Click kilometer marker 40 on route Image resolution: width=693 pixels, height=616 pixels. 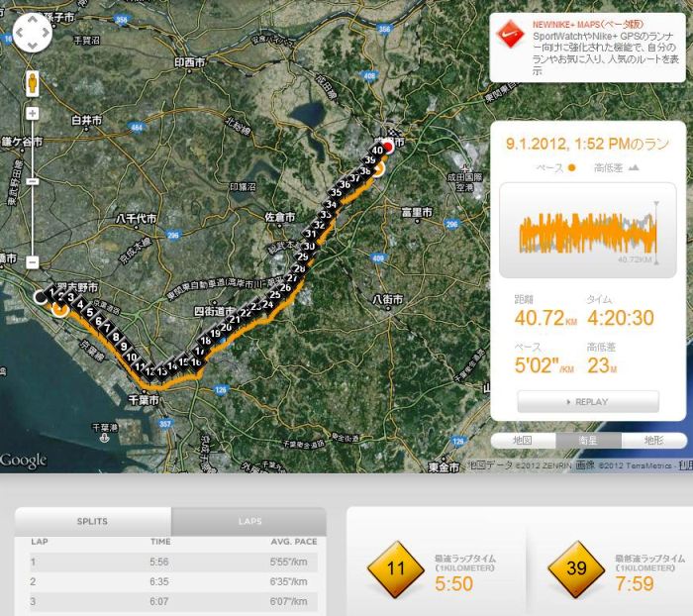pos(377,151)
